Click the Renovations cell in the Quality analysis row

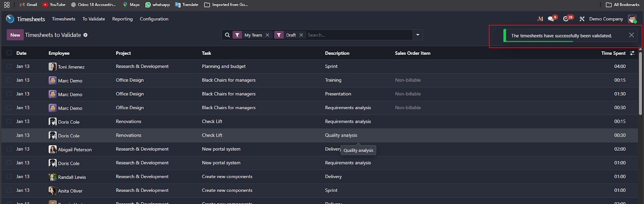click(x=128, y=135)
